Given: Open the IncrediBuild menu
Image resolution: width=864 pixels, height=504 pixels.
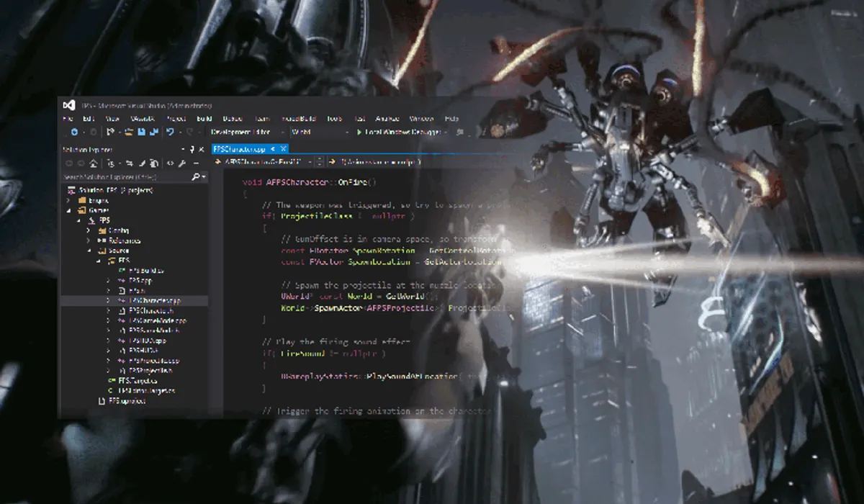Looking at the screenshot, I should tap(298, 119).
